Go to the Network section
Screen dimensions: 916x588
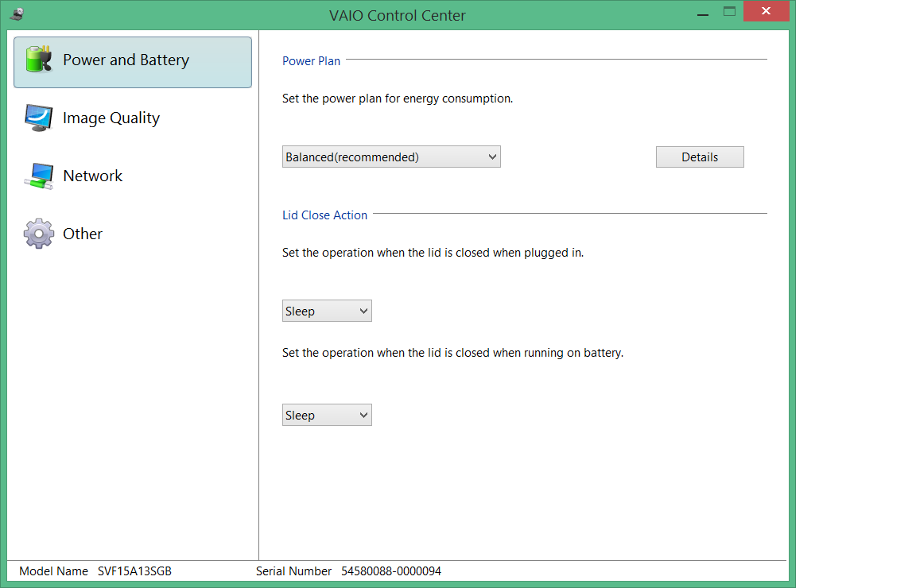(133, 176)
